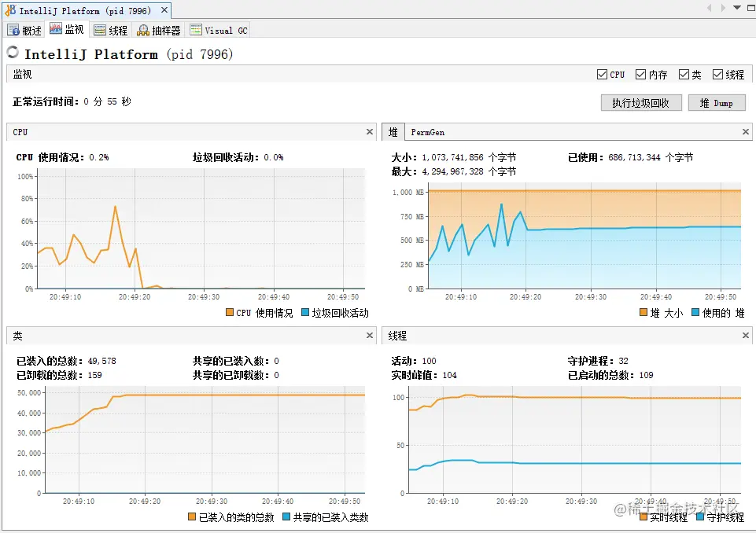Open the 概述 overview tab
This screenshot has width=756, height=533.
click(24, 31)
